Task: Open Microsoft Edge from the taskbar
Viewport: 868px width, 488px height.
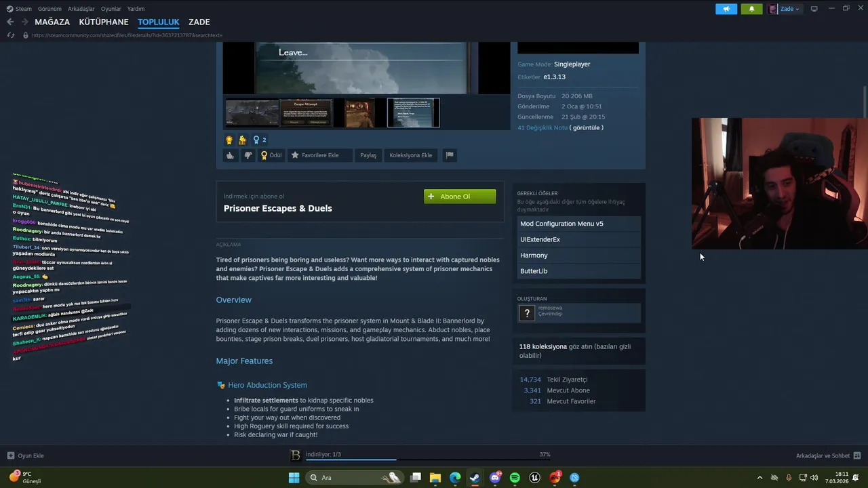Action: coord(455,477)
